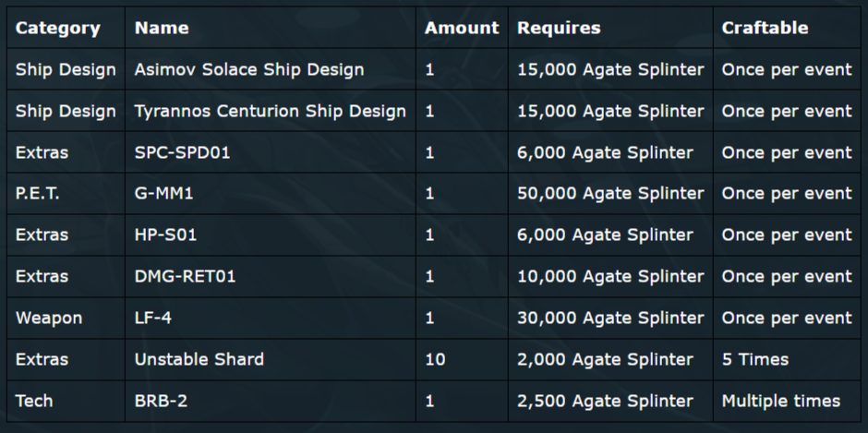This screenshot has width=868, height=433.
Task: Click the Unstable Shard item name
Action: pos(199,359)
